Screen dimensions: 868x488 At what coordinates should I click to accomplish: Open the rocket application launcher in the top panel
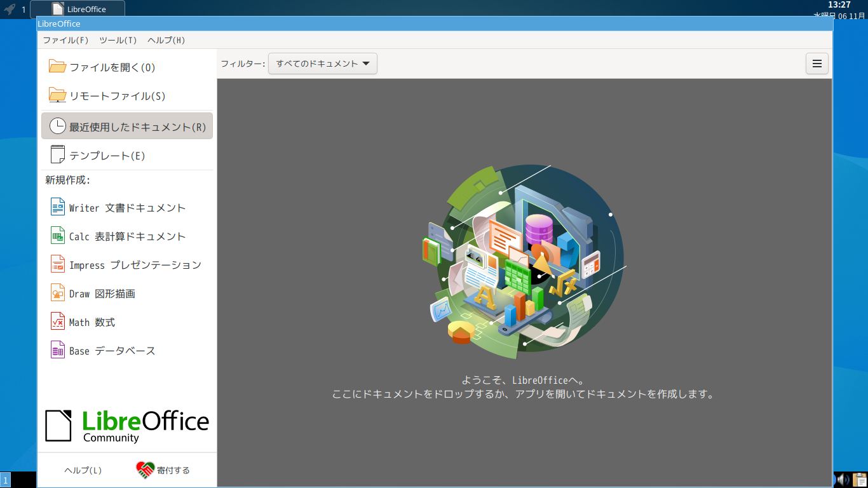click(10, 10)
